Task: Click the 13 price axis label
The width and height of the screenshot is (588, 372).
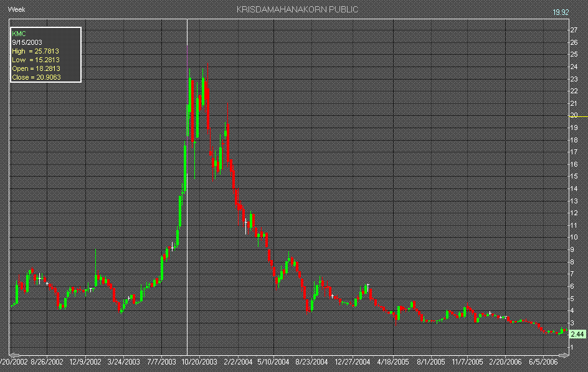Action: [574, 201]
